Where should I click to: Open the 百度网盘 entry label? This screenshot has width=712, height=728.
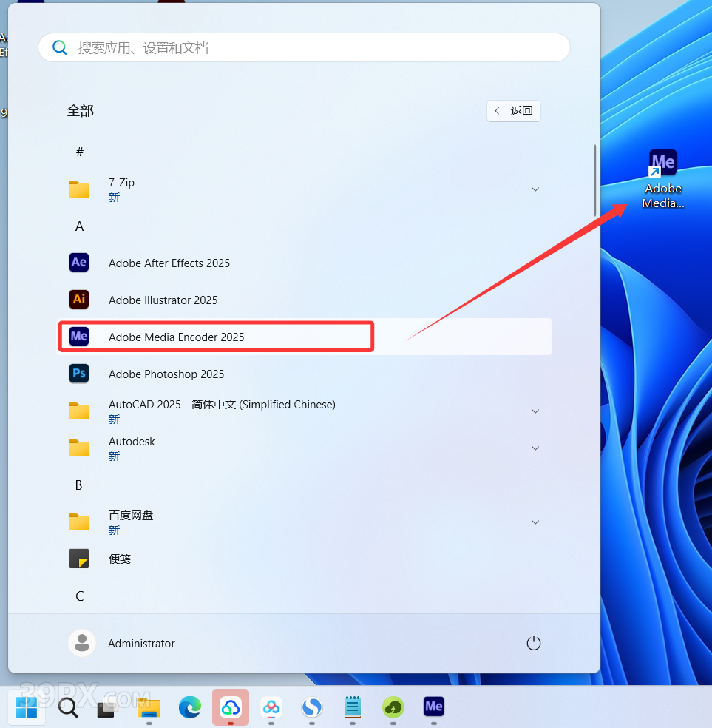pyautogui.click(x=131, y=516)
